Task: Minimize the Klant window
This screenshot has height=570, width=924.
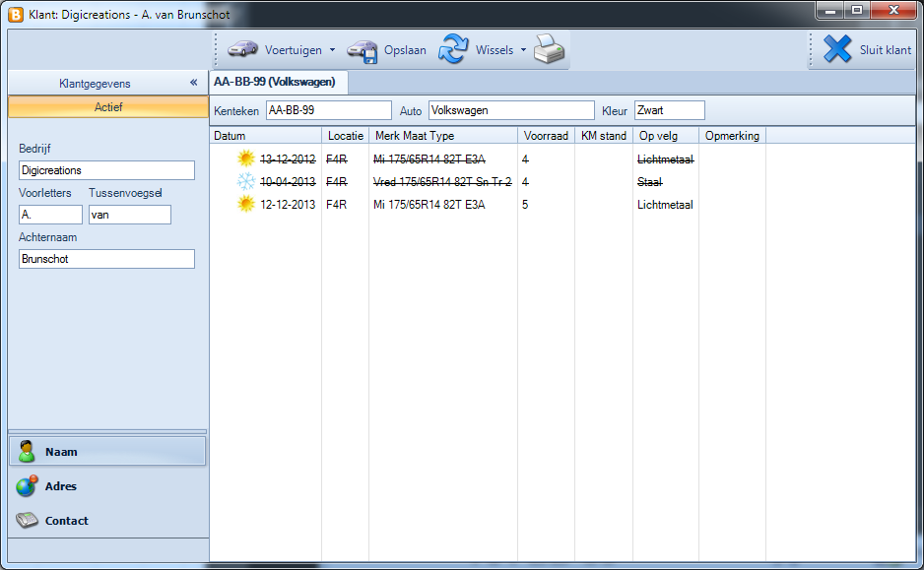Action: (x=830, y=10)
